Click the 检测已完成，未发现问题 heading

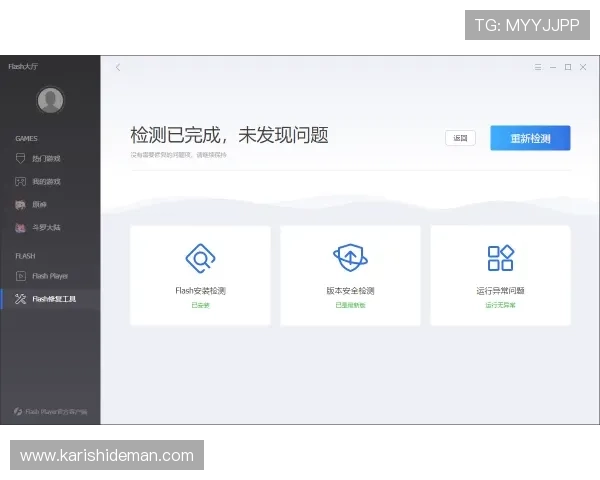pos(229,135)
